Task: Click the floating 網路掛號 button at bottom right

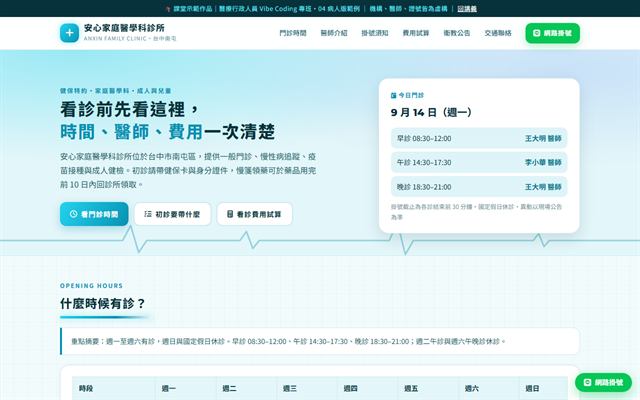Action: (x=603, y=382)
